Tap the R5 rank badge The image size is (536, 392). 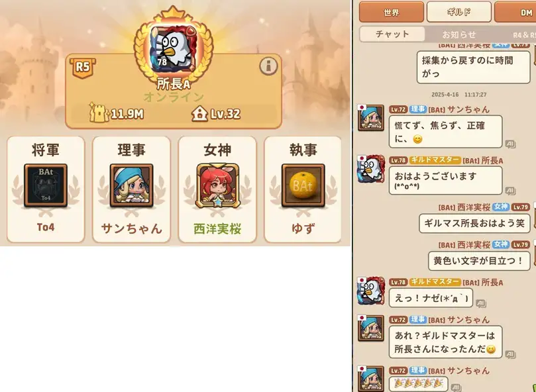(x=82, y=68)
